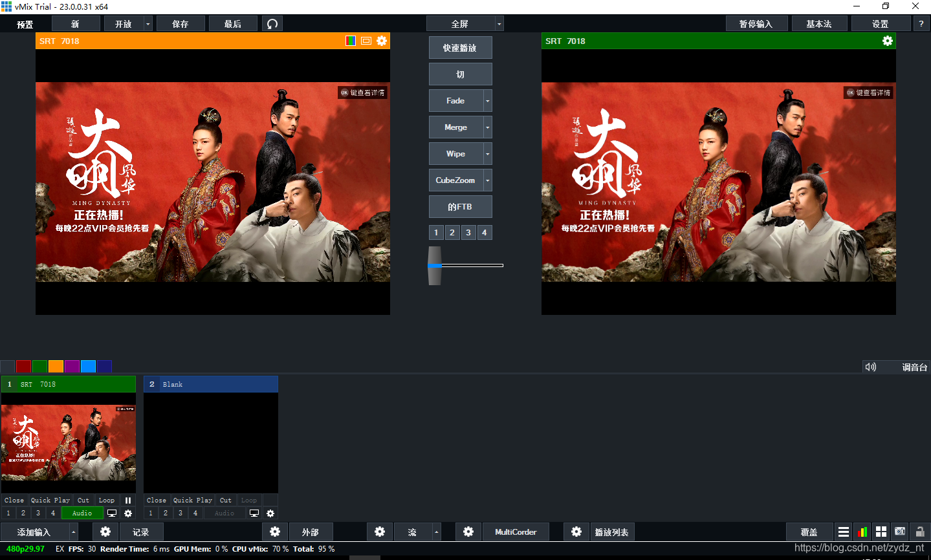Expand the CubeZoom transition dropdown arrow

(x=488, y=180)
